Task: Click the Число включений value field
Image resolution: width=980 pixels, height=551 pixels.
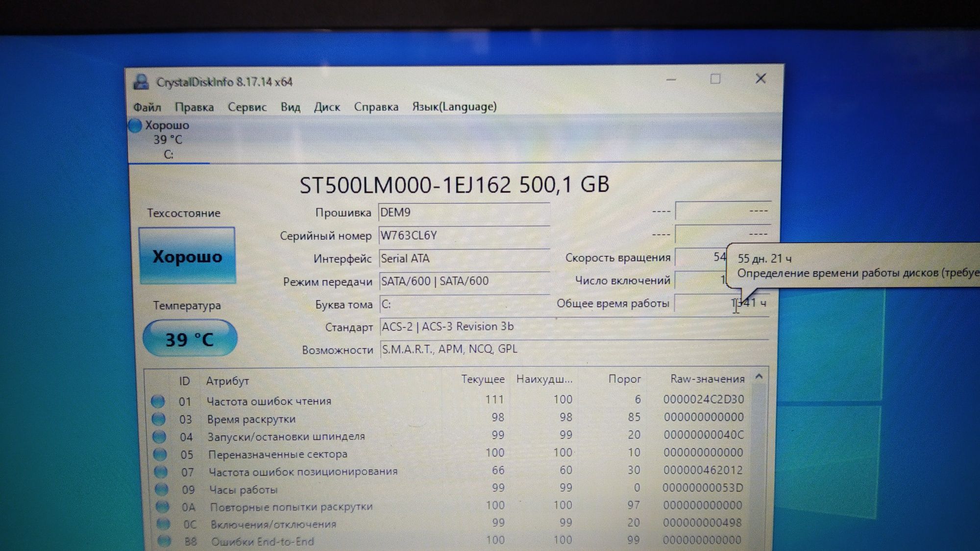Action: click(700, 280)
